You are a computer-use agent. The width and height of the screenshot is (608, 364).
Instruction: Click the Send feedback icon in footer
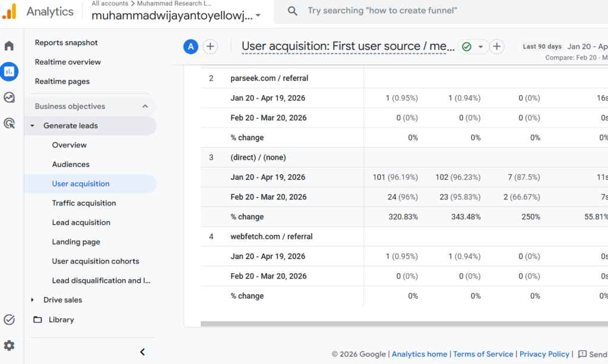coord(582,354)
